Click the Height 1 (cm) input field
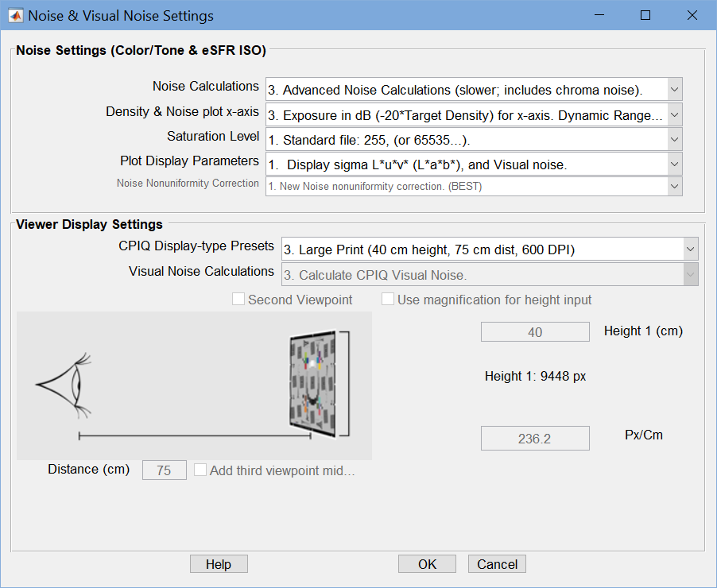 click(x=535, y=331)
